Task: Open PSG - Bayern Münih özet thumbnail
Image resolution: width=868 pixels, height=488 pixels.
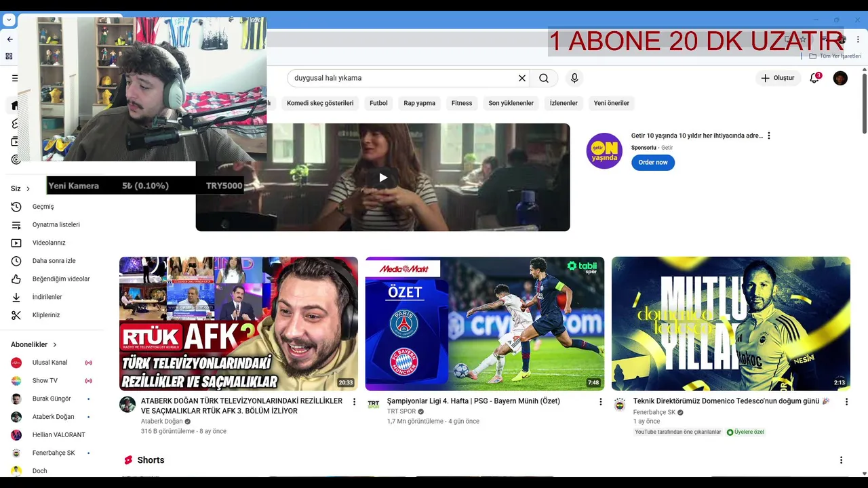Action: point(485,323)
